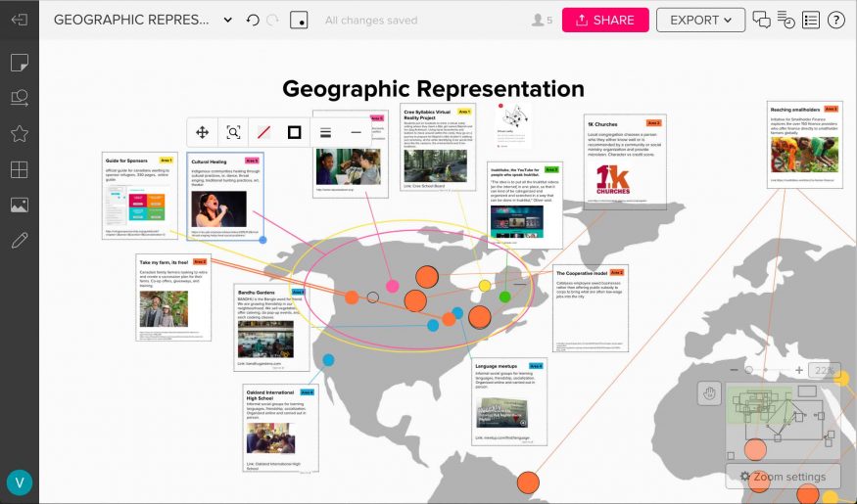Open the line thickness options
Screen dimensions: 857x504
[x=325, y=132]
